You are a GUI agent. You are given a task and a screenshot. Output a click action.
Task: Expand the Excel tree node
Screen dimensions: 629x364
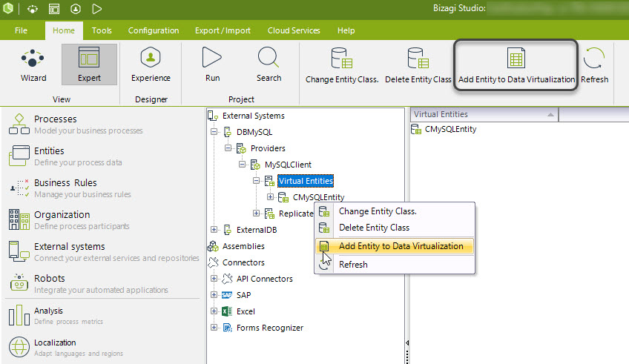coord(214,311)
